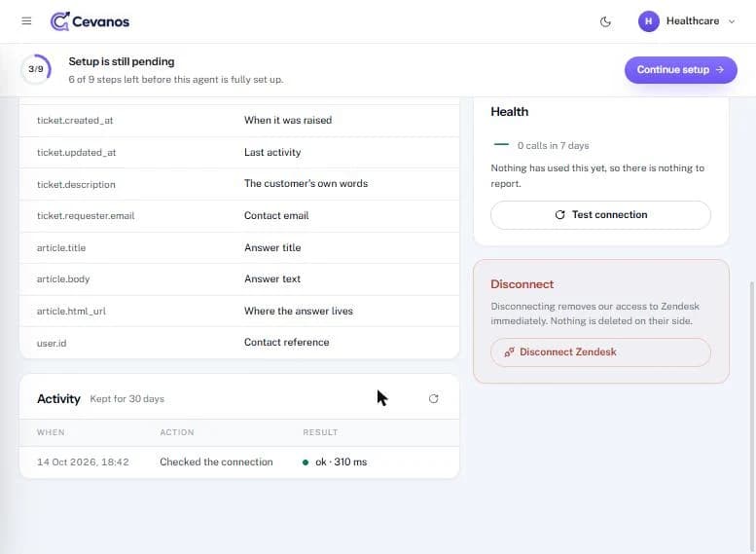Expand the Healthcare workspace dropdown

732,21
